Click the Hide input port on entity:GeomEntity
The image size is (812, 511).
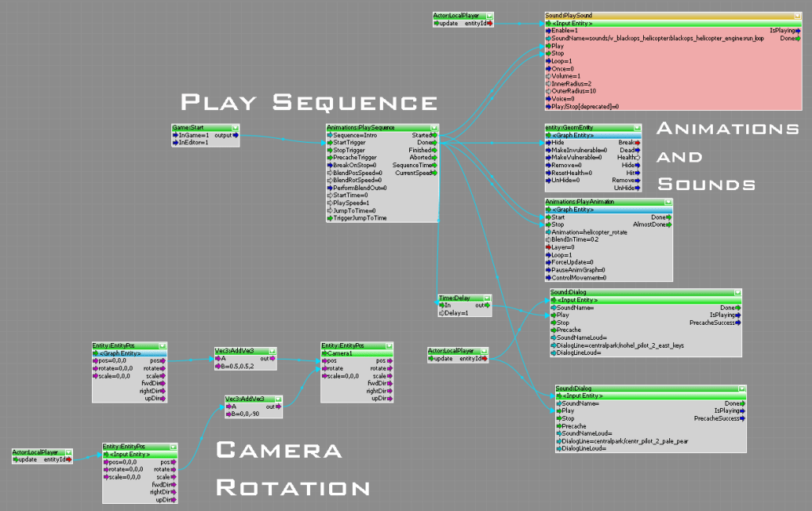coord(549,143)
